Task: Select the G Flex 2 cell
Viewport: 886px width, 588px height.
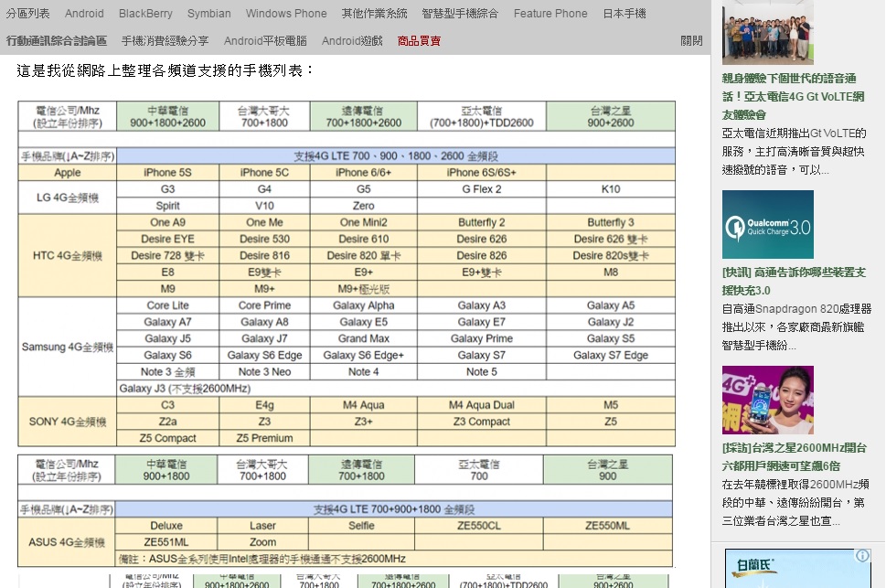Action: click(x=482, y=189)
